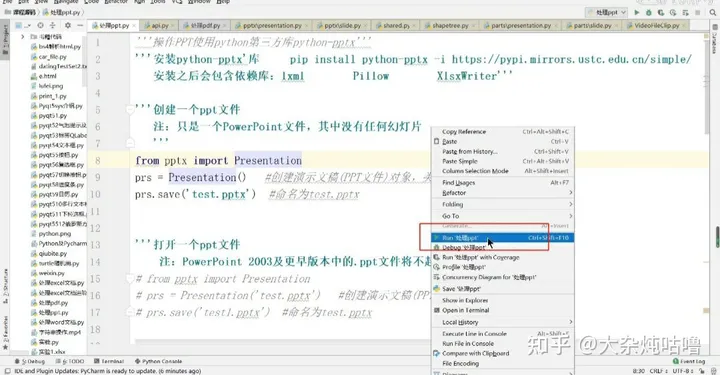Toggle code fold marker at line 5
Image resolution: width=720 pixels, height=375 pixels.
coord(130,110)
